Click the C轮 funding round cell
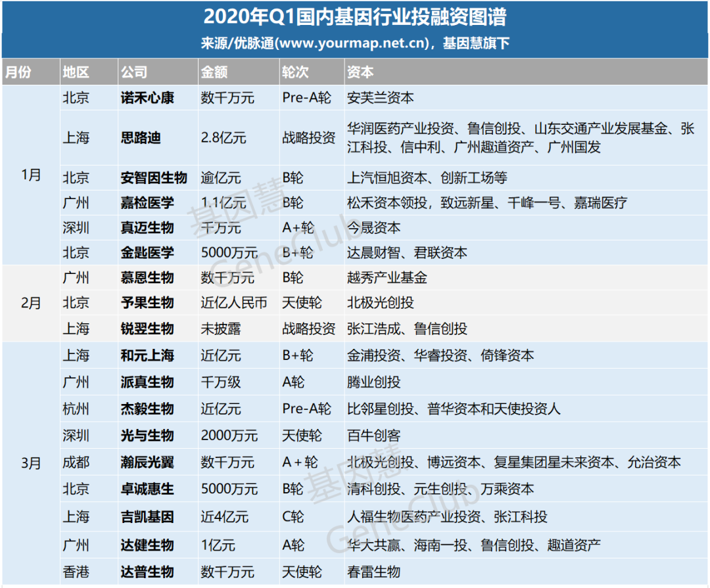The width and height of the screenshot is (710, 588). [x=293, y=517]
